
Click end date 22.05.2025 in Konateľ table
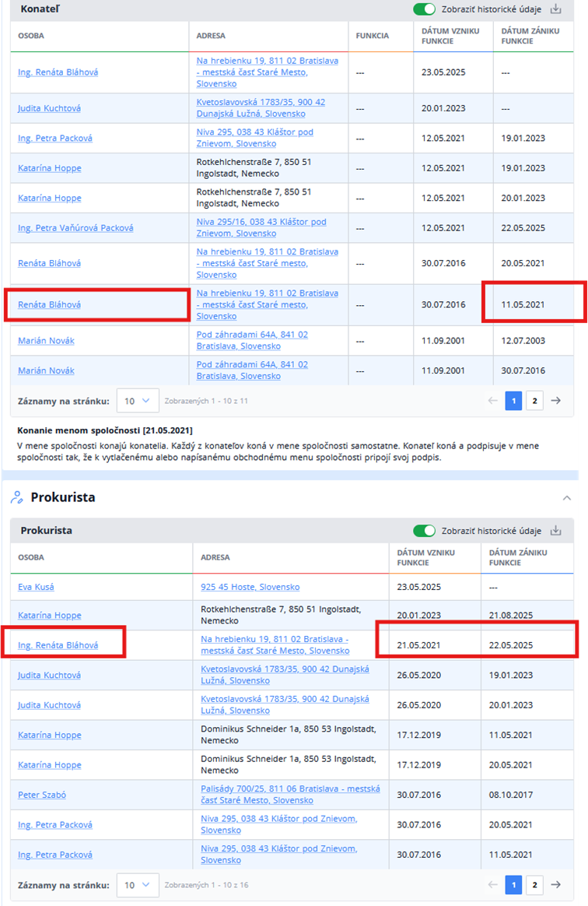(x=523, y=227)
